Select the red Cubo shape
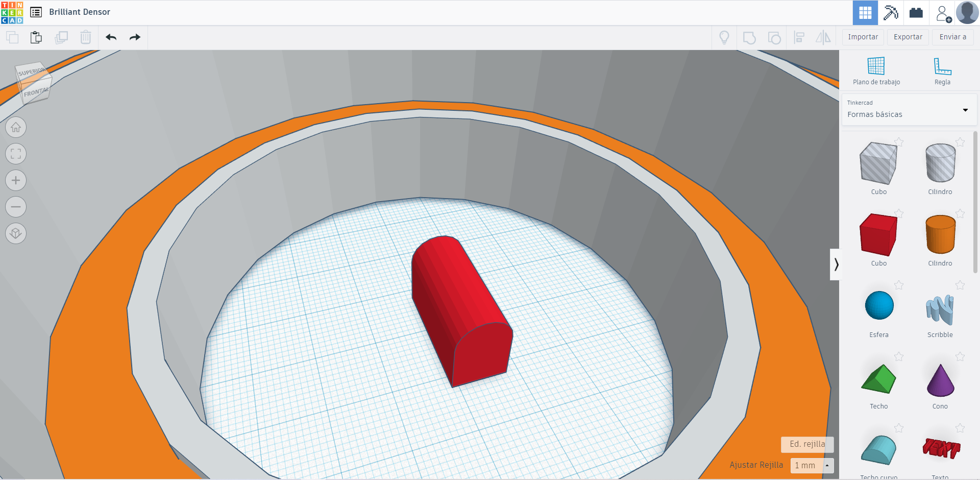Viewport: 980px width, 480px height. coord(878,235)
